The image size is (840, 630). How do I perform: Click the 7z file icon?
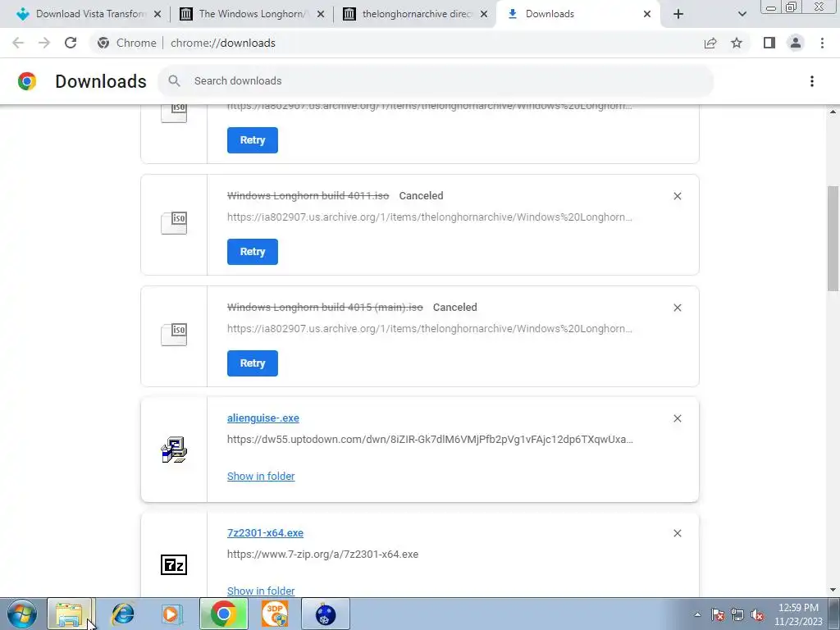[x=174, y=564]
